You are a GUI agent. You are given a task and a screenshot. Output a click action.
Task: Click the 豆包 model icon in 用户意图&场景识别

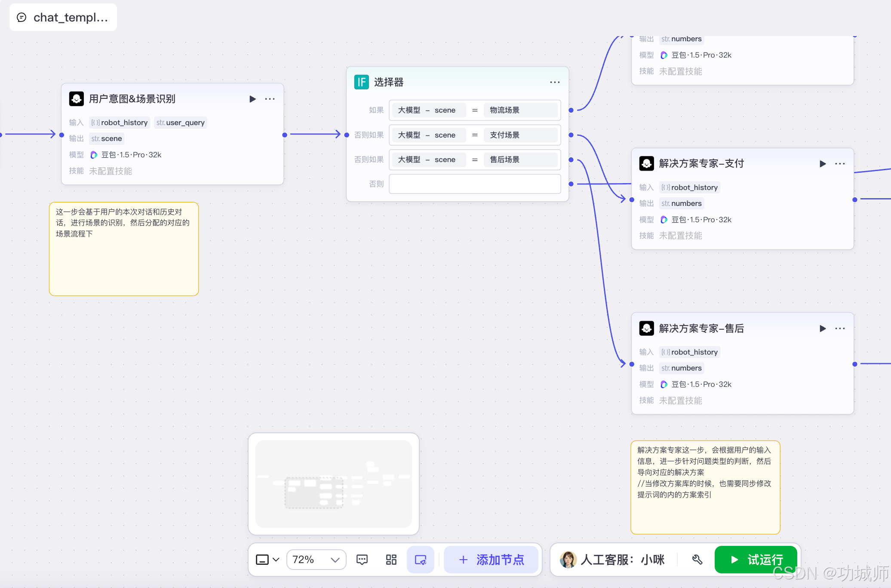[94, 155]
